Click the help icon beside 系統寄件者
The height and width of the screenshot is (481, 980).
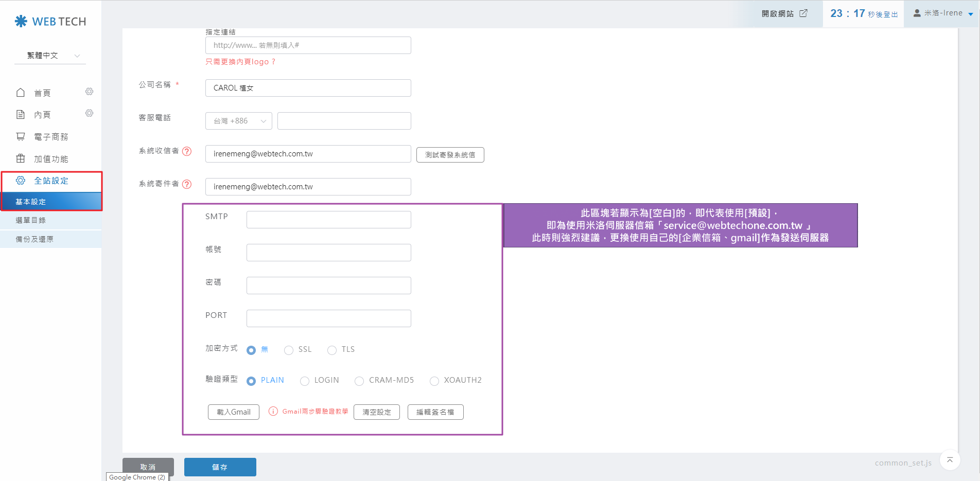(x=187, y=184)
